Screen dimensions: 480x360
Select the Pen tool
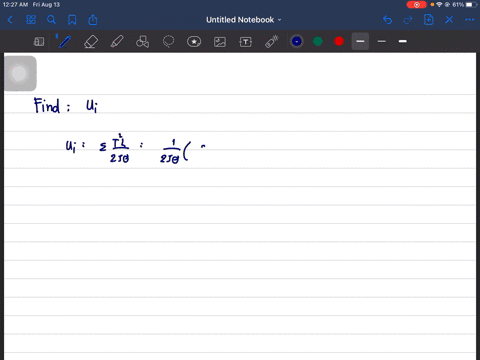pyautogui.click(x=64, y=42)
